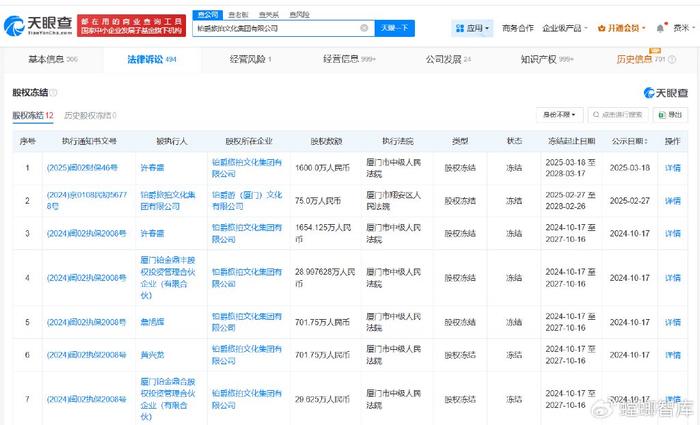Open 详情 for row 3
Screen dimensions: 700x425
[x=673, y=233]
